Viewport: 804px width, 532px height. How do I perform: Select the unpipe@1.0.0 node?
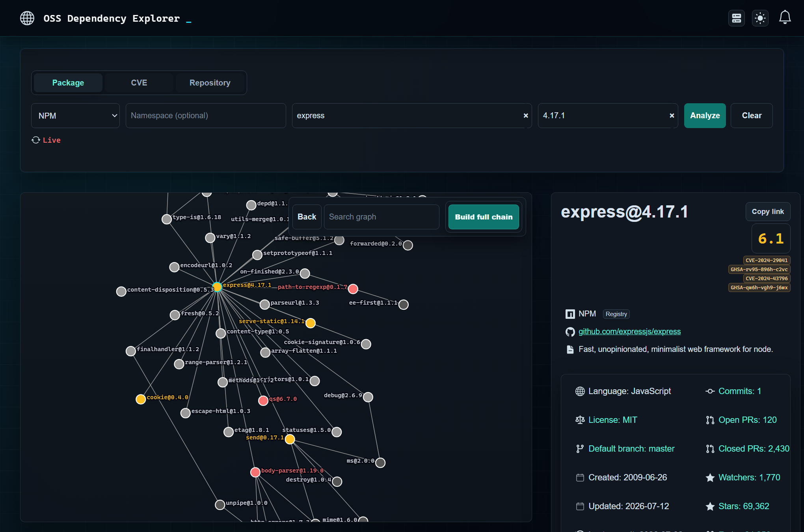220,505
